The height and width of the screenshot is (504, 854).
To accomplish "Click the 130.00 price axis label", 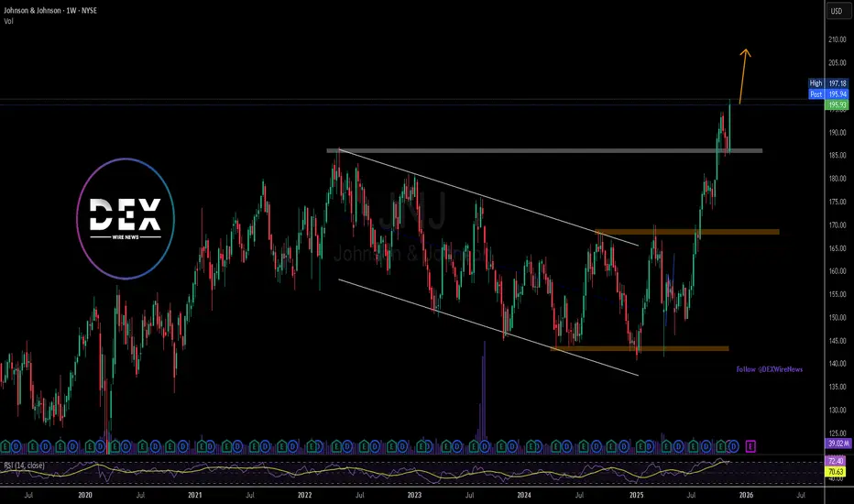I will (x=838, y=410).
